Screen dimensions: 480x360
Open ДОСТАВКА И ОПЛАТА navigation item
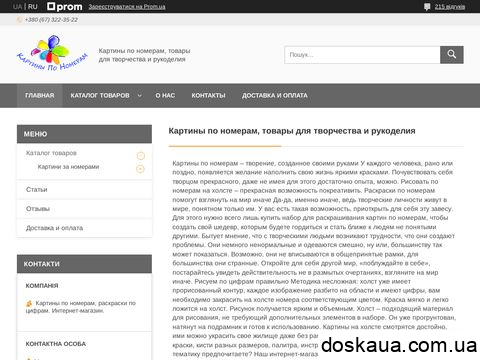tap(275, 95)
